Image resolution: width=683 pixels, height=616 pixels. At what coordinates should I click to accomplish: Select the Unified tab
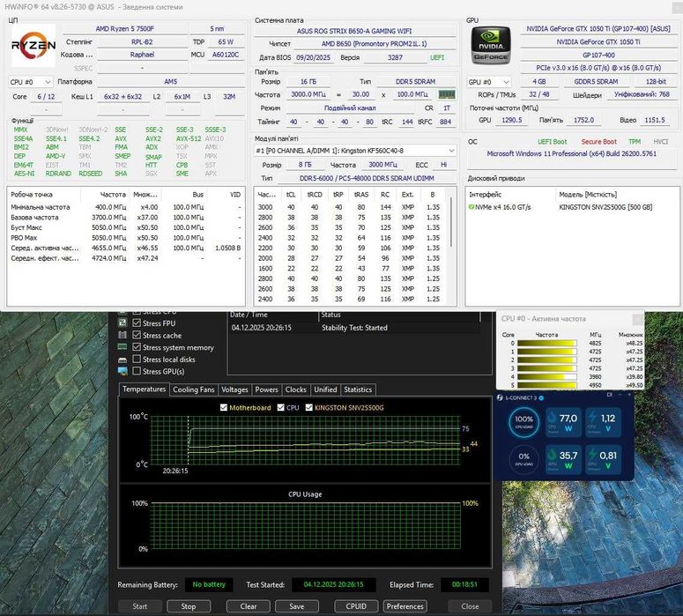(x=325, y=390)
